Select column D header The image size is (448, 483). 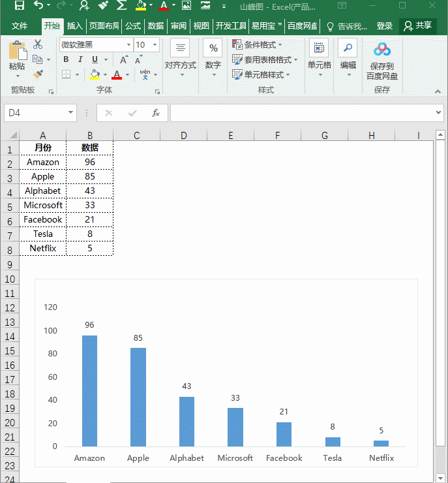tap(184, 135)
